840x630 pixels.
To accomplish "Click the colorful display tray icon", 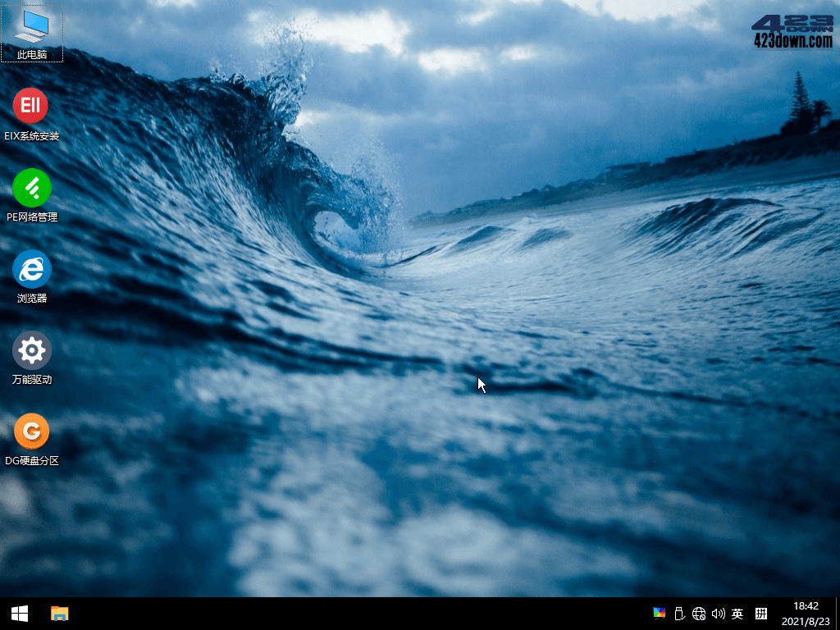I will tap(659, 613).
